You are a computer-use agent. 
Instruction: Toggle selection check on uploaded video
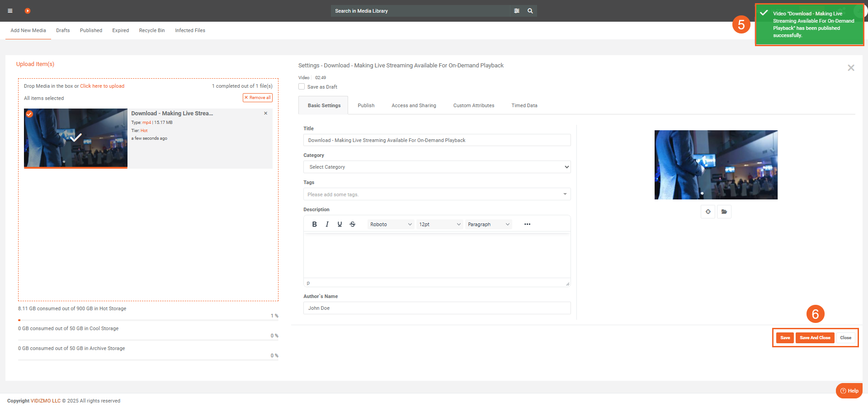tap(29, 114)
